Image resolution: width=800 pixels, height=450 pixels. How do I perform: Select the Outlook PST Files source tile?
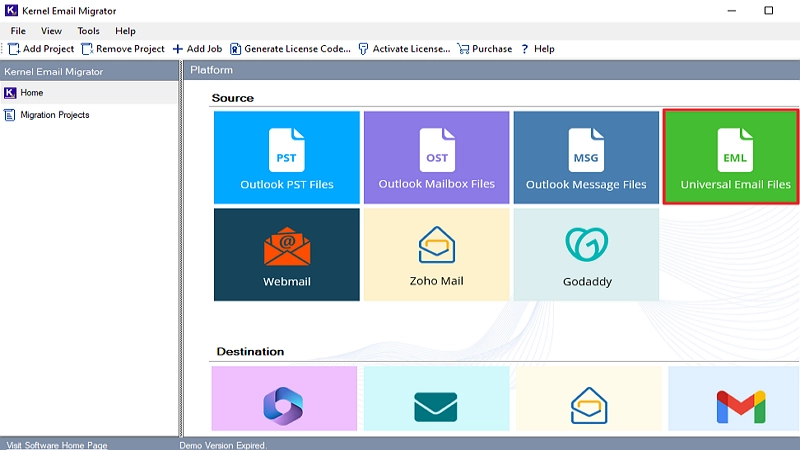pyautogui.click(x=287, y=158)
